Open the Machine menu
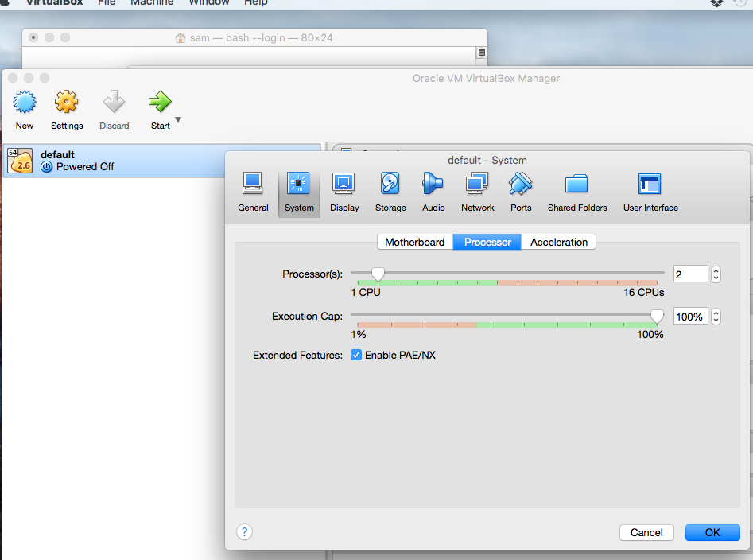Screen dimensions: 753x560 click(152, 2)
